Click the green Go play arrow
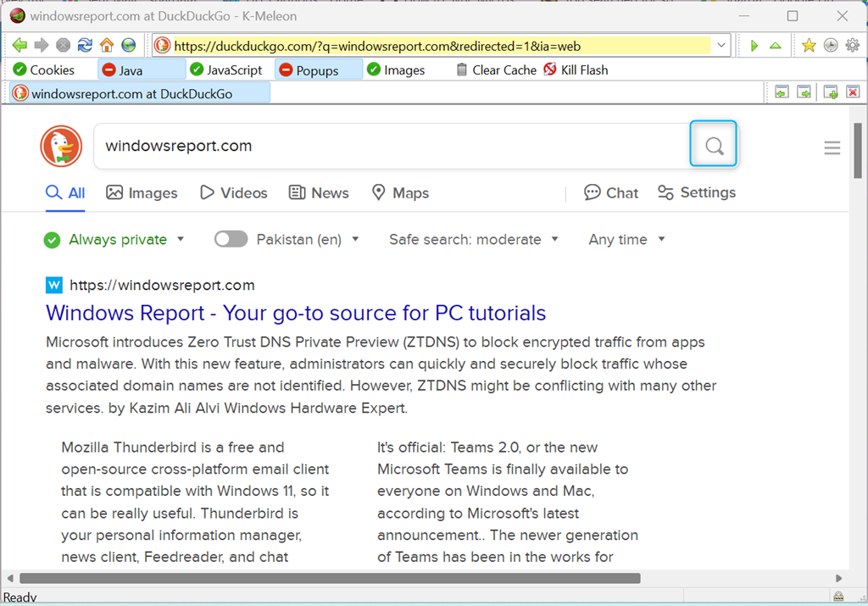Viewport: 868px width, 606px height. tap(754, 46)
